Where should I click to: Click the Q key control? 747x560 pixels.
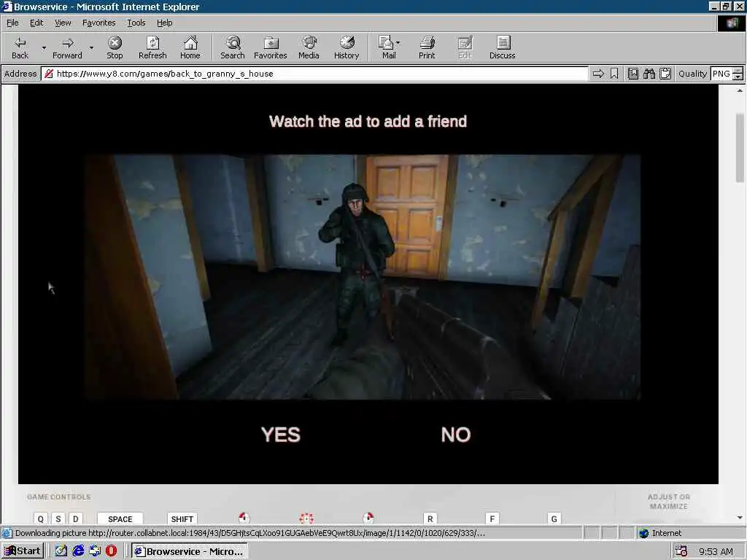point(41,518)
